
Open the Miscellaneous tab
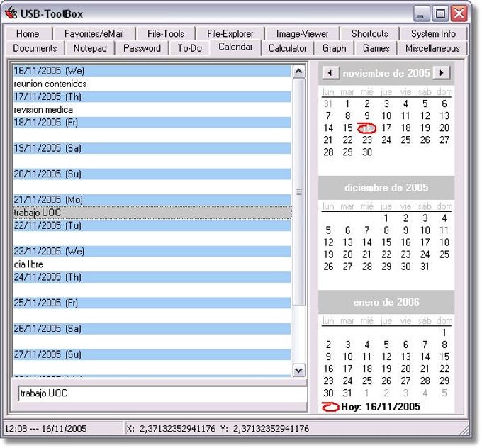coord(432,48)
